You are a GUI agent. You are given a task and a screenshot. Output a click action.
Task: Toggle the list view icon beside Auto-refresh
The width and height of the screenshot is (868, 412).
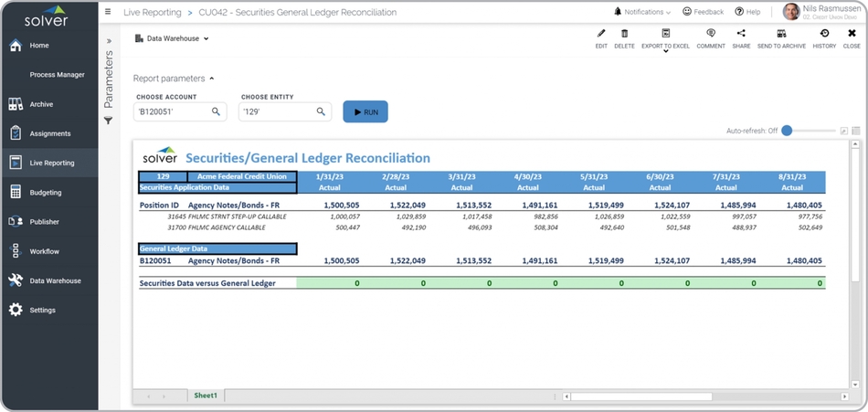(856, 131)
